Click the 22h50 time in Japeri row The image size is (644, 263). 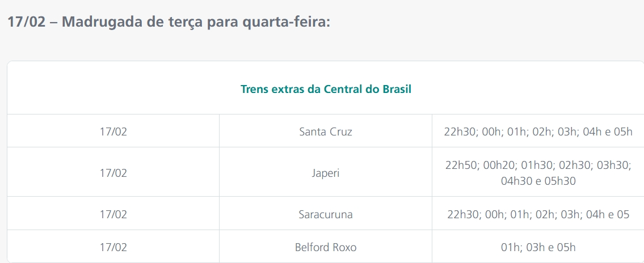[x=461, y=165]
